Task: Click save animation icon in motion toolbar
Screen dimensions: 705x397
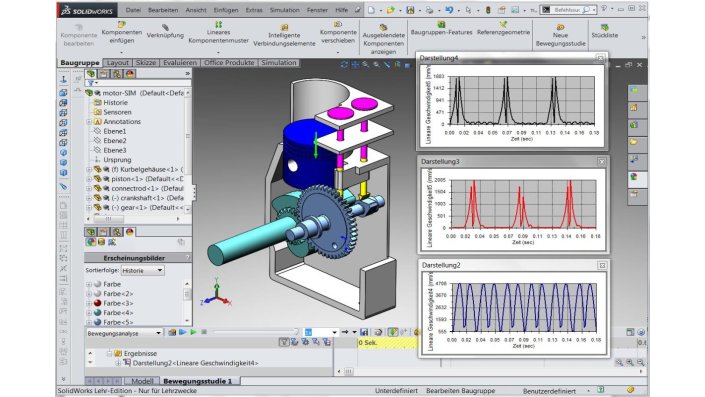Action: [x=364, y=332]
